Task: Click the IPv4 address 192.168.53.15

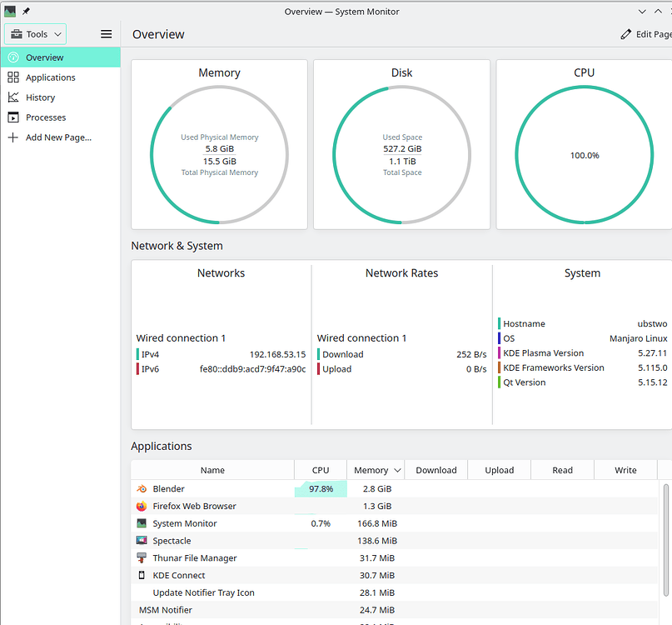Action: point(278,354)
